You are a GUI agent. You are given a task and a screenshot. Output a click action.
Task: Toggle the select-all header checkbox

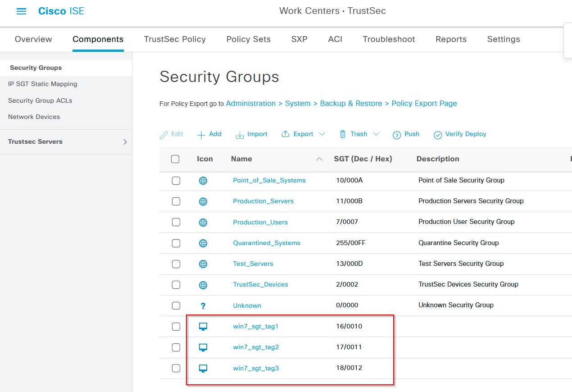pyautogui.click(x=175, y=159)
